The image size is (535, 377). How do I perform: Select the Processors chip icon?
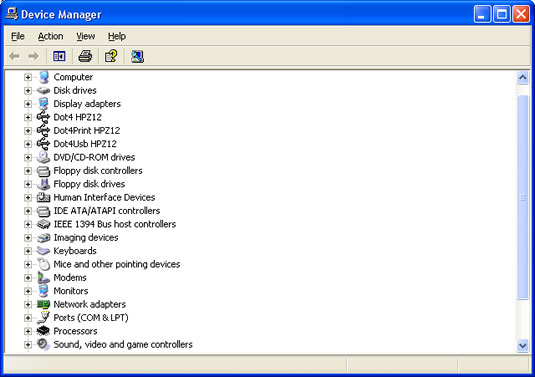coord(43,331)
